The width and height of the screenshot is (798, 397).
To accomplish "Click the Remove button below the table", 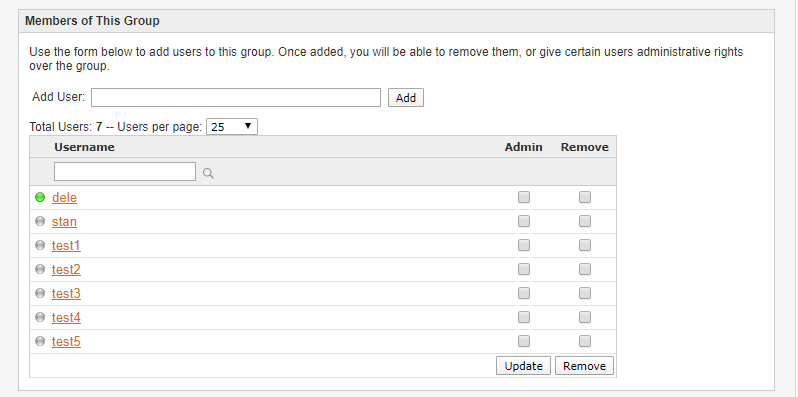I will [584, 366].
